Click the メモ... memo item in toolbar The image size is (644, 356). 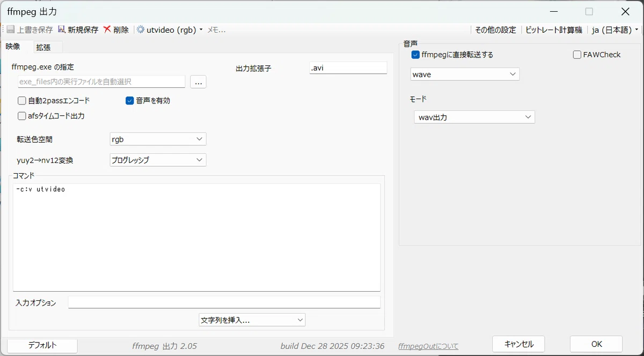tap(216, 30)
